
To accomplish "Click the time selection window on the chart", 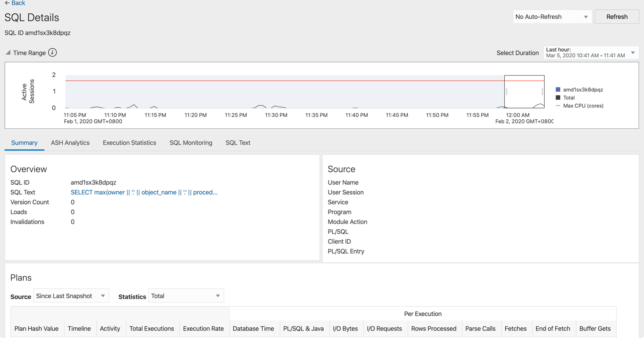I will click(524, 91).
